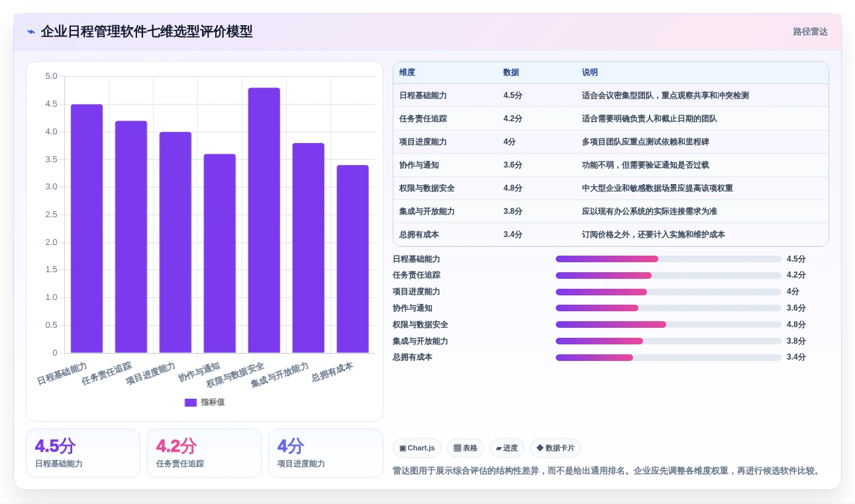855x504 pixels.
Task: Click the 数据卡片 tag chip
Action: (x=556, y=448)
